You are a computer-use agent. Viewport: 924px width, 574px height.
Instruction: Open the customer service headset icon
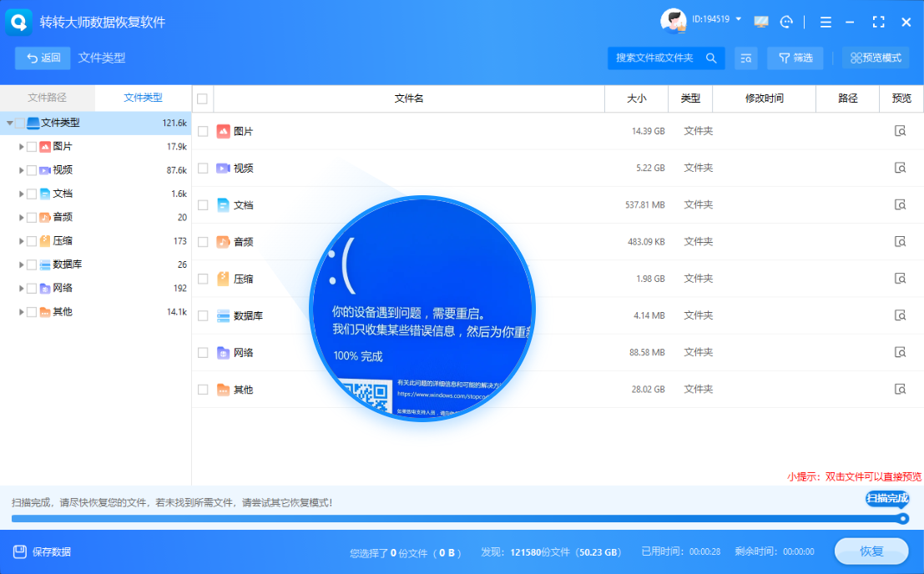coord(786,23)
